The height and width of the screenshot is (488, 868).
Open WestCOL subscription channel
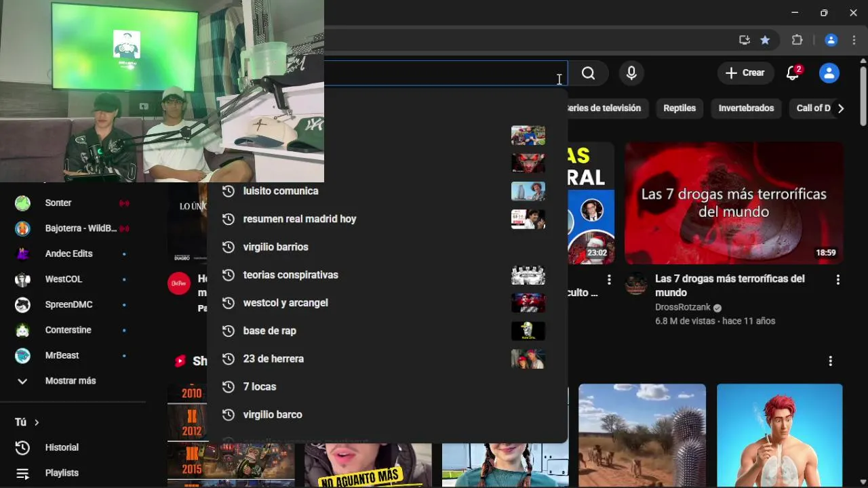pos(73,279)
